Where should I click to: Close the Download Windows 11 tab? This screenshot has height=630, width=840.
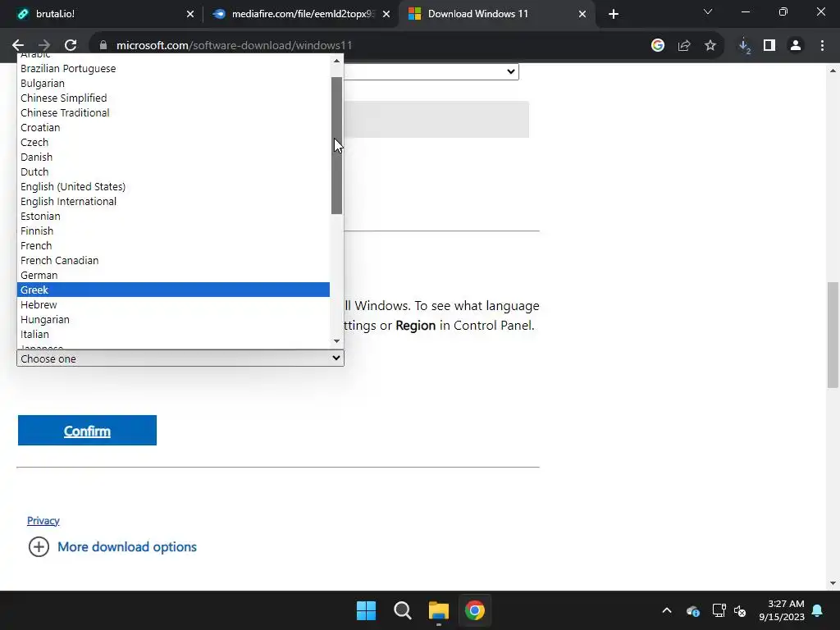pyautogui.click(x=582, y=14)
